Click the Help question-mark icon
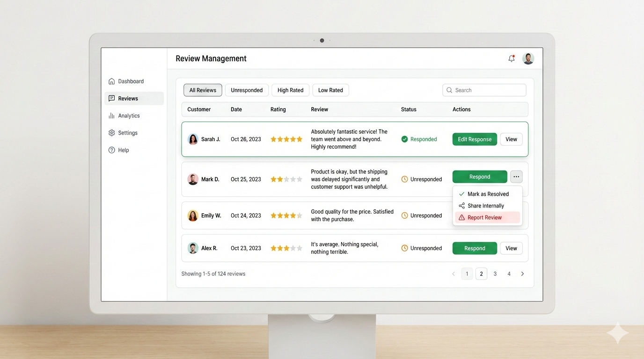The height and width of the screenshot is (359, 644). [111, 150]
